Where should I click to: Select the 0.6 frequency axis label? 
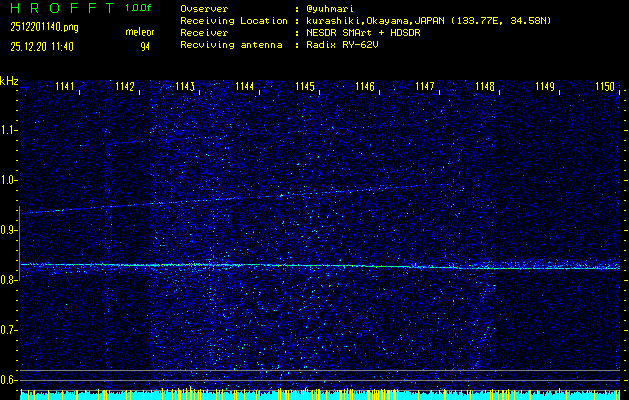9,380
